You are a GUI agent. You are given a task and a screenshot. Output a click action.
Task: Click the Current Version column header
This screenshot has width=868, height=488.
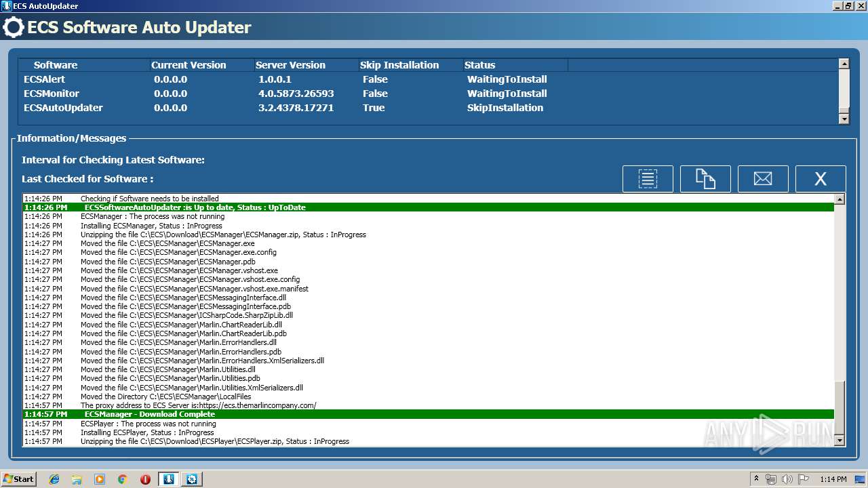(x=201, y=65)
